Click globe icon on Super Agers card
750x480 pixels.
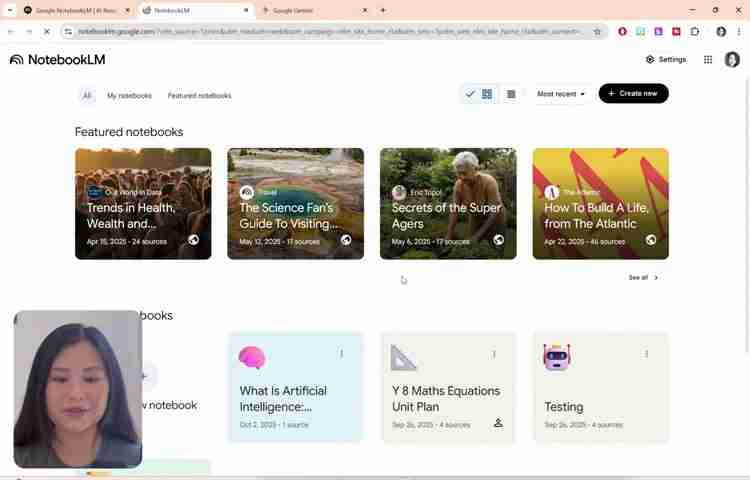[498, 240]
